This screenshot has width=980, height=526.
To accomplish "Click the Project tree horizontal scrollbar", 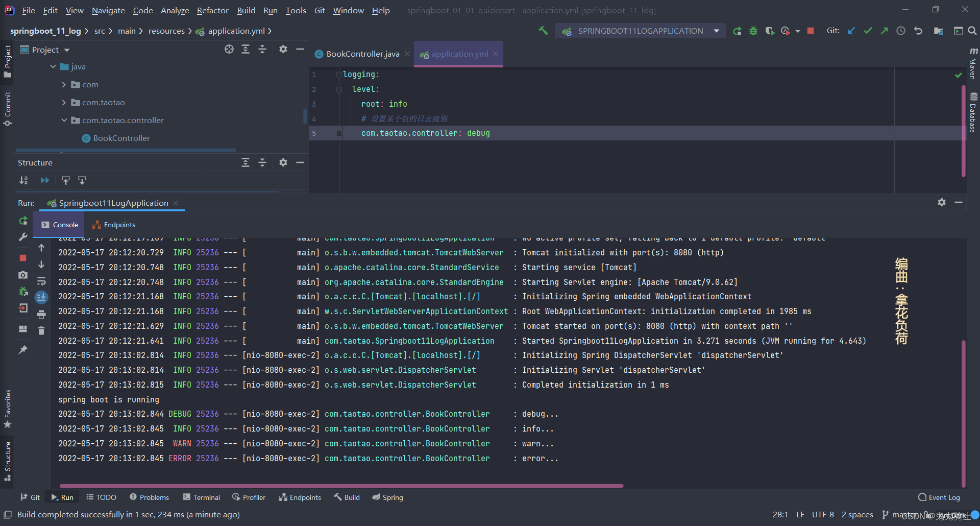I will [x=126, y=150].
